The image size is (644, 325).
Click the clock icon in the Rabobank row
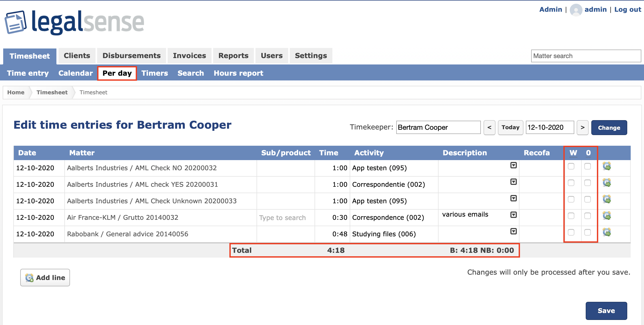click(607, 232)
